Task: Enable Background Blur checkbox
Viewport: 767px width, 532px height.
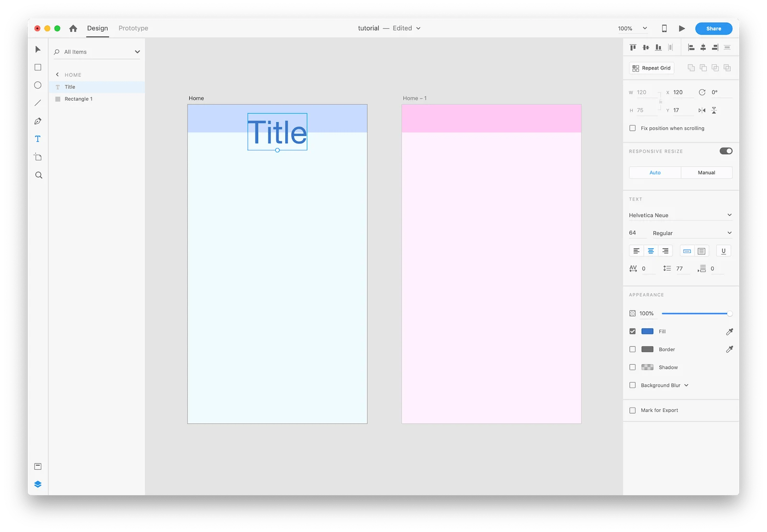Action: point(633,385)
